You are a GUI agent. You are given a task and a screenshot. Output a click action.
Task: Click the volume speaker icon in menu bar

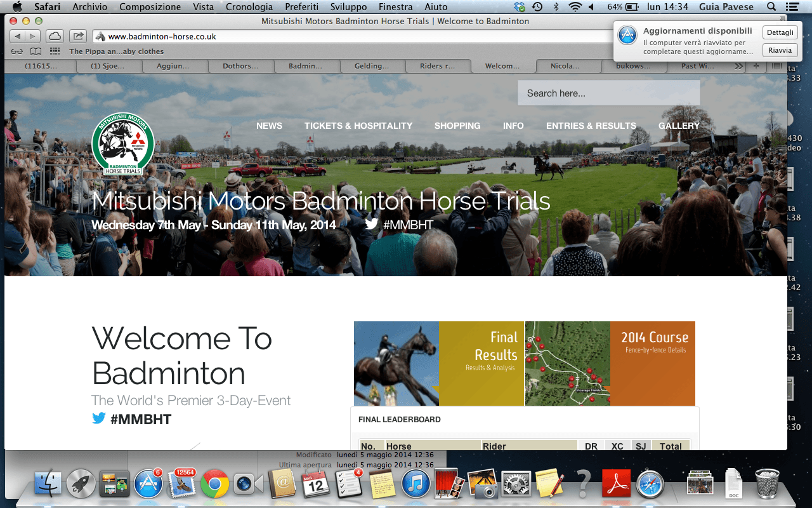[592, 7]
